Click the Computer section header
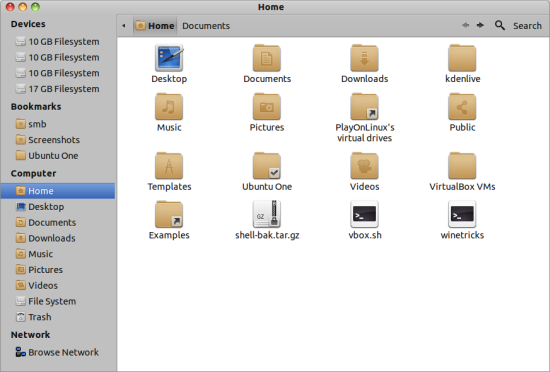Screen dimensions: 550x372 point(33,173)
